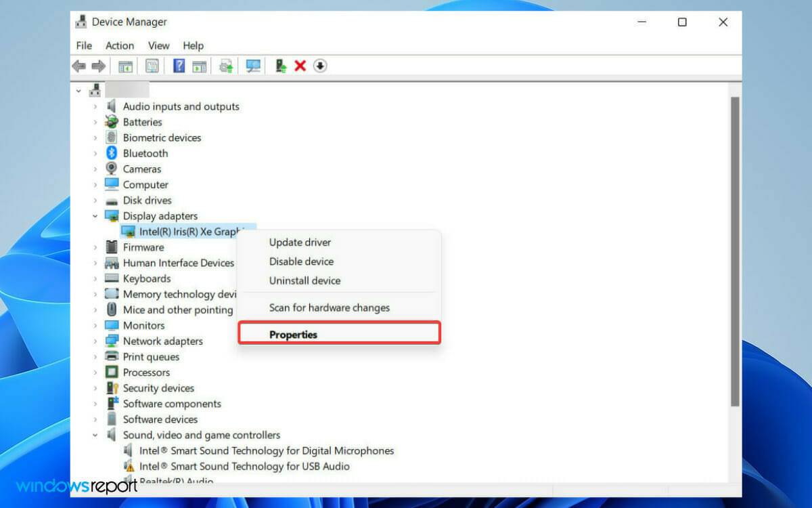Open Help using the question mark toolbar icon
The image size is (812, 508).
[178, 66]
